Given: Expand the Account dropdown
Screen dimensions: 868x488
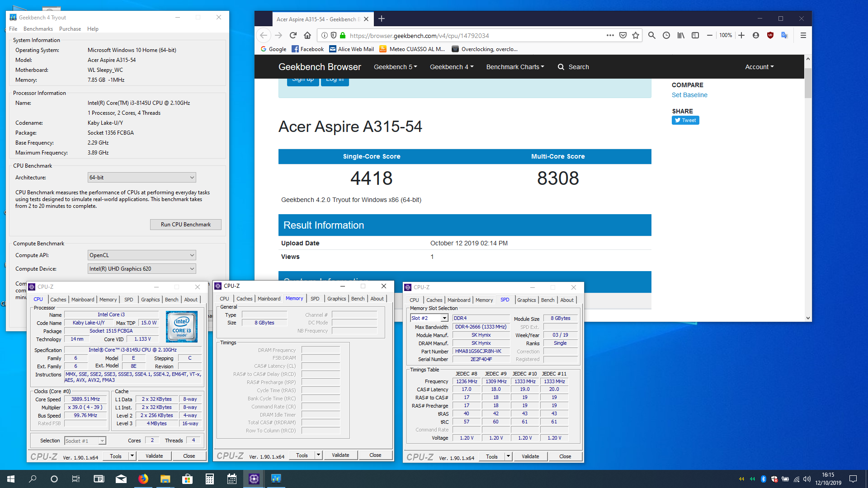Looking at the screenshot, I should pos(759,67).
